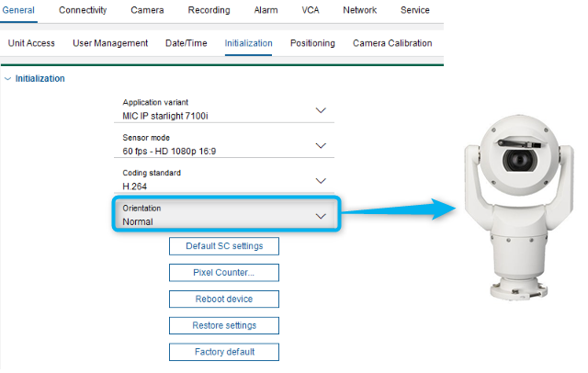Collapse the Initialization section
The height and width of the screenshot is (373, 588).
pos(9,79)
